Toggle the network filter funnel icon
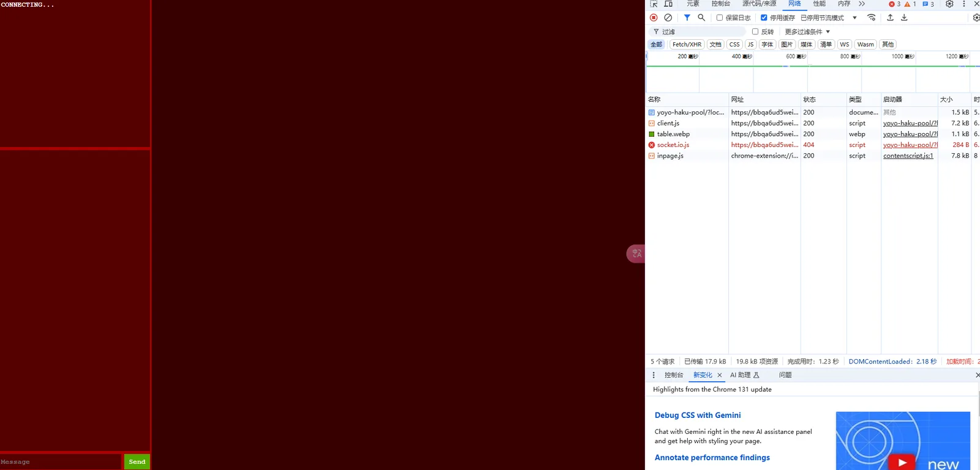The width and height of the screenshot is (980, 470). tap(687, 18)
